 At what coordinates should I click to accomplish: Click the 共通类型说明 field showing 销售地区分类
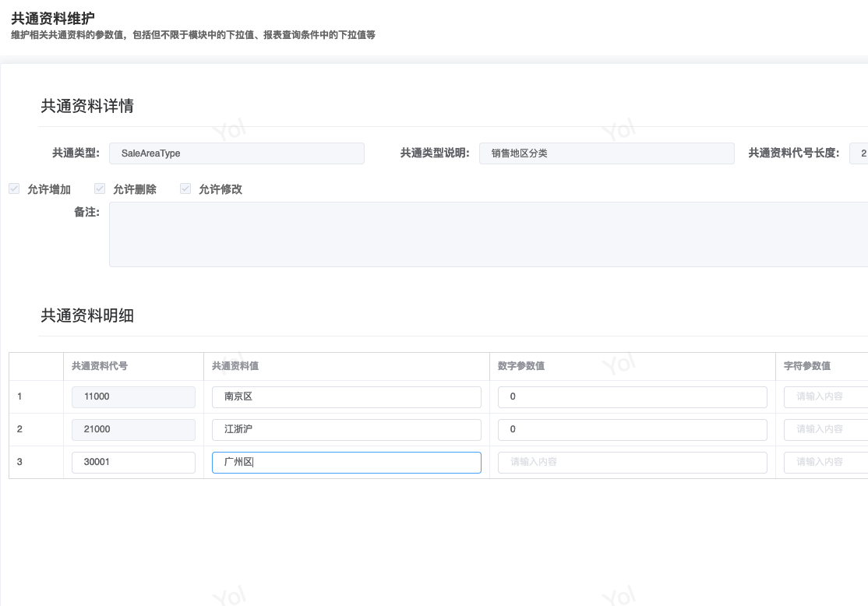(x=606, y=153)
